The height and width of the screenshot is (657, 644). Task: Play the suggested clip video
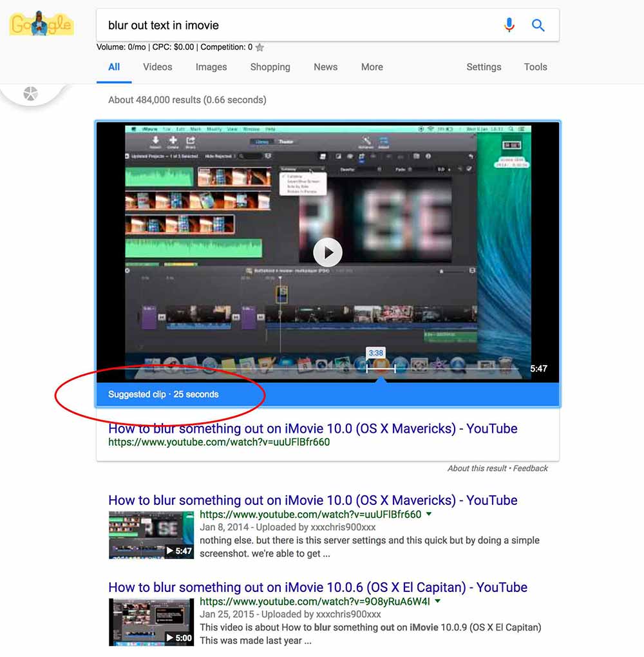point(328,252)
